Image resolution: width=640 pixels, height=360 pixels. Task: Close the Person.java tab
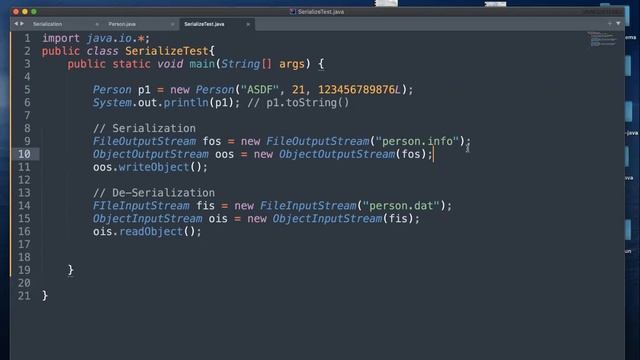pos(172,24)
